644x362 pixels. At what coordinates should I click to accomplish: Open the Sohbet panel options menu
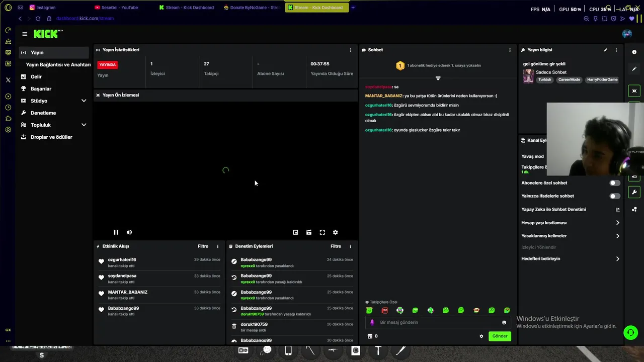510,50
